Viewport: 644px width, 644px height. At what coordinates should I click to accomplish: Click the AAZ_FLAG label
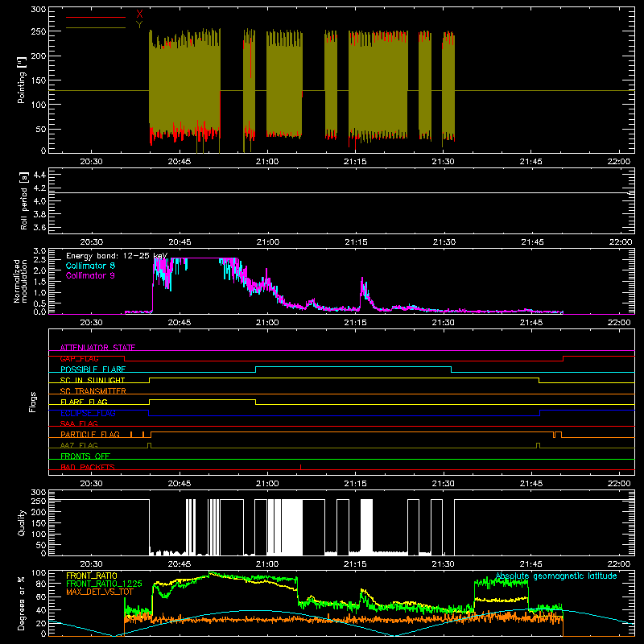click(79, 445)
